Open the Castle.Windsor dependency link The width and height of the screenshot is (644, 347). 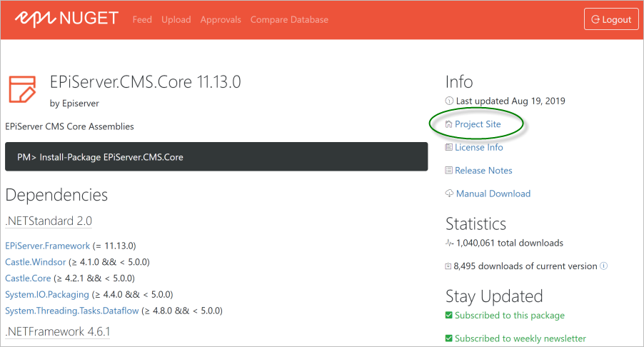pyautogui.click(x=35, y=262)
